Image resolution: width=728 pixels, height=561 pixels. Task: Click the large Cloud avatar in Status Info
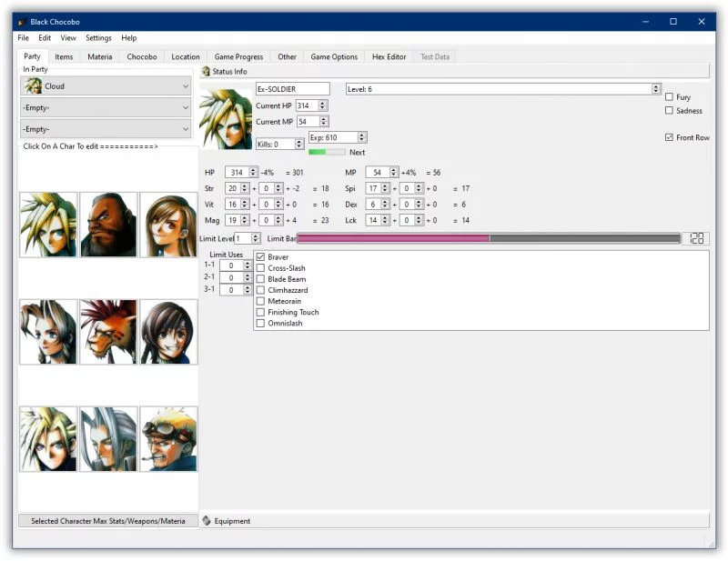226,119
